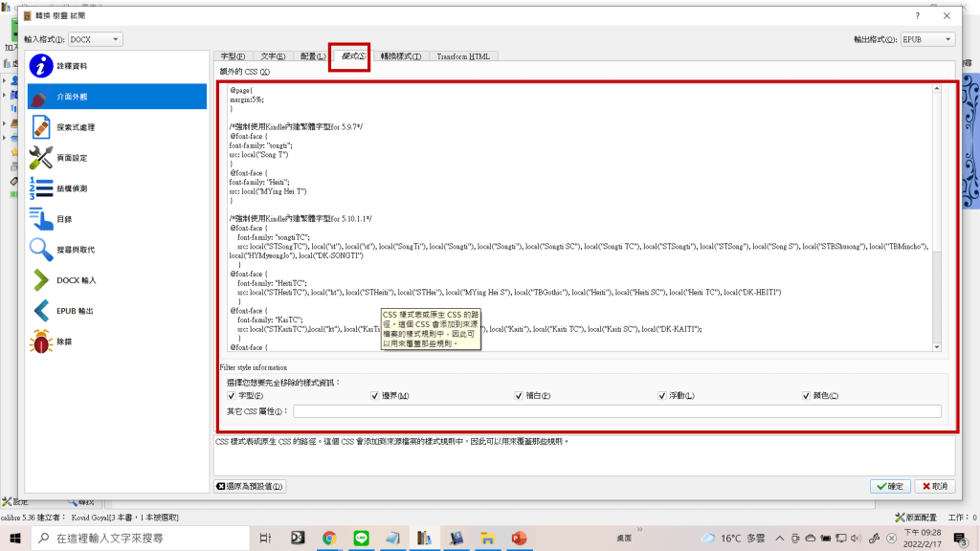Select the 探索式處理 heuristic processing icon
980x551 pixels.
pyautogui.click(x=41, y=127)
